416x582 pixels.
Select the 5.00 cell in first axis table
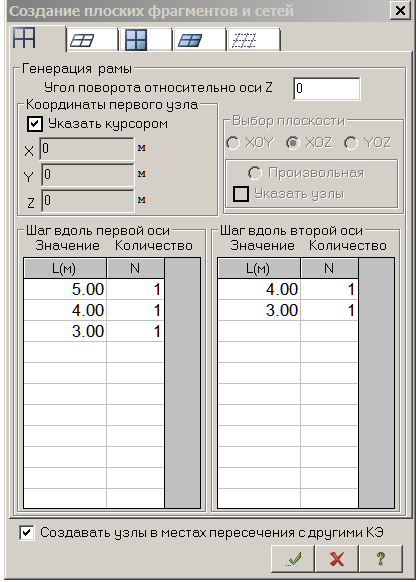65,289
